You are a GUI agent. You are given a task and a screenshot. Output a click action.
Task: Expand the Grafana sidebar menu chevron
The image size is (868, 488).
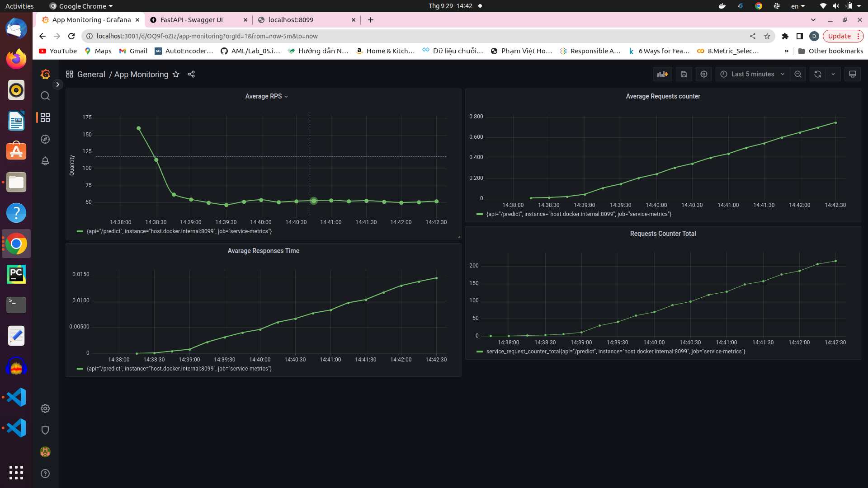tap(57, 84)
